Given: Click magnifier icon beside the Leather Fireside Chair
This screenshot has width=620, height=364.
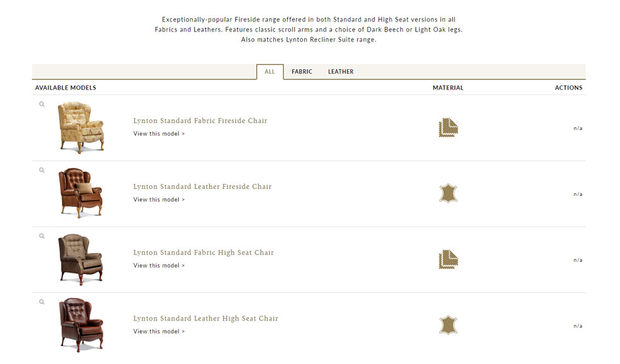Looking at the screenshot, I should pos(42,170).
